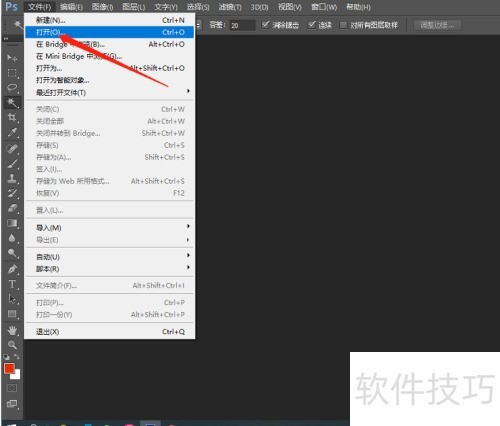Select the Brush tool
This screenshot has width=500, height=426.
[x=12, y=164]
